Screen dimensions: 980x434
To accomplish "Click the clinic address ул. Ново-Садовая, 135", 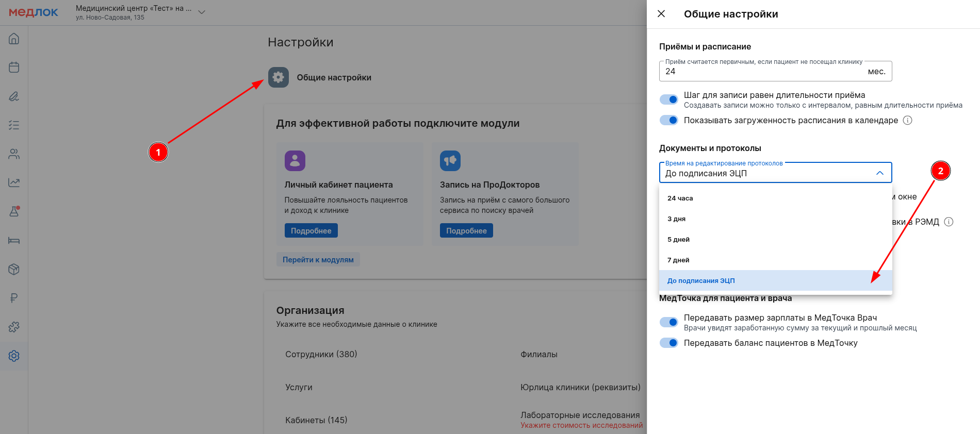I will 110,18.
